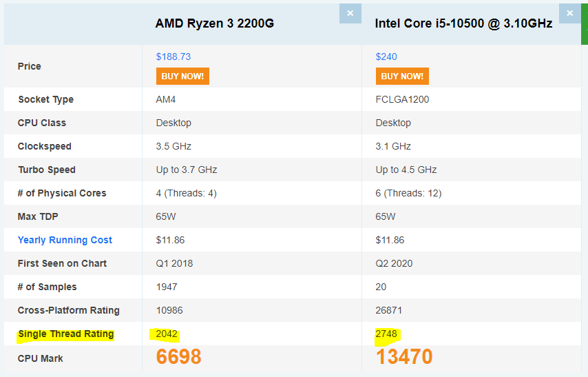Click the AMD Ryzen 3 2200G heading
The width and height of the screenshot is (588, 377).
pyautogui.click(x=215, y=23)
